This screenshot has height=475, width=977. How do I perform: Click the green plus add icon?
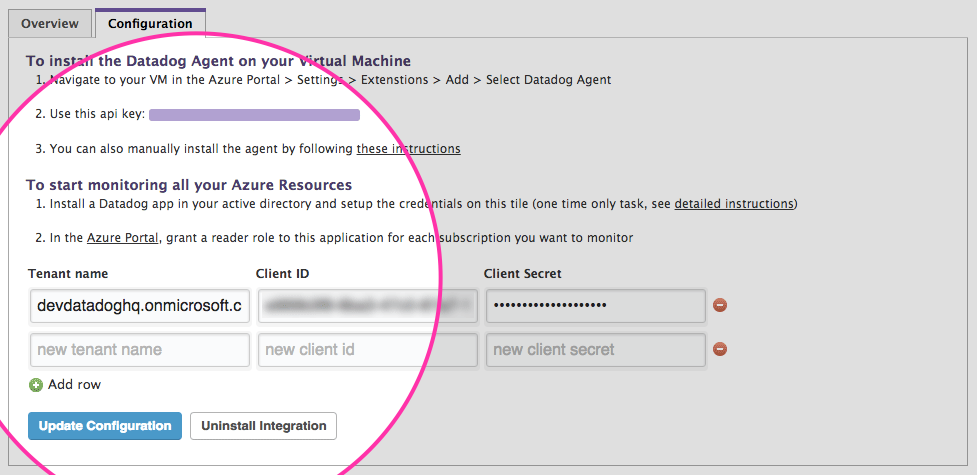36,385
